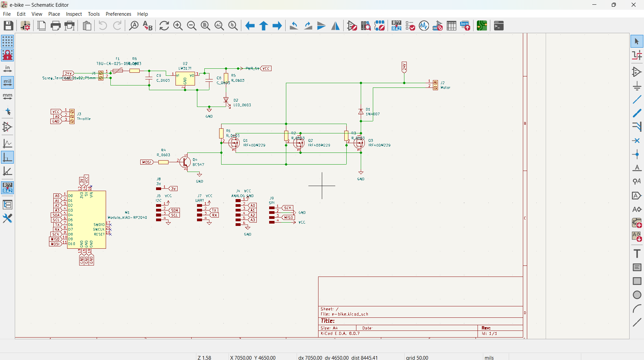Toggle grid display
Viewport: 644px width, 360px height.
tap(7, 41)
